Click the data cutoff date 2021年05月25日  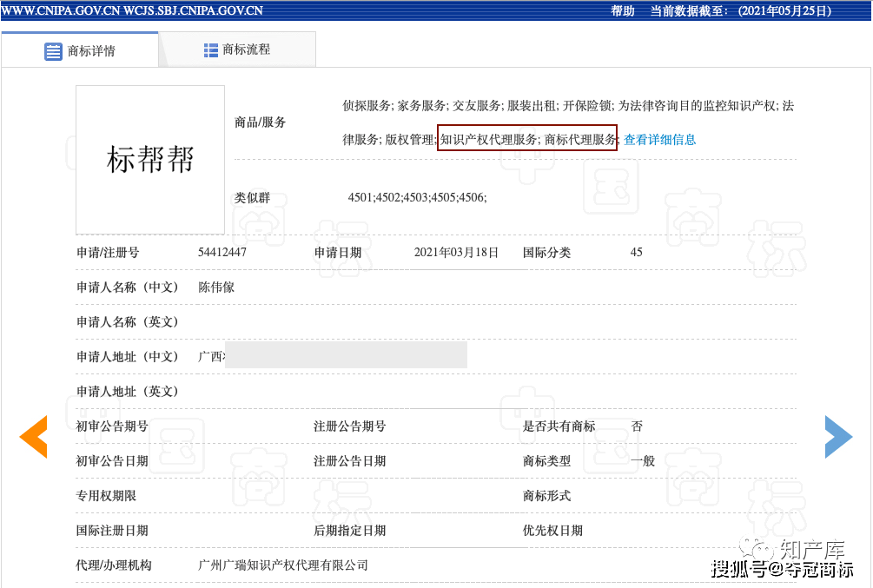[x=784, y=10]
